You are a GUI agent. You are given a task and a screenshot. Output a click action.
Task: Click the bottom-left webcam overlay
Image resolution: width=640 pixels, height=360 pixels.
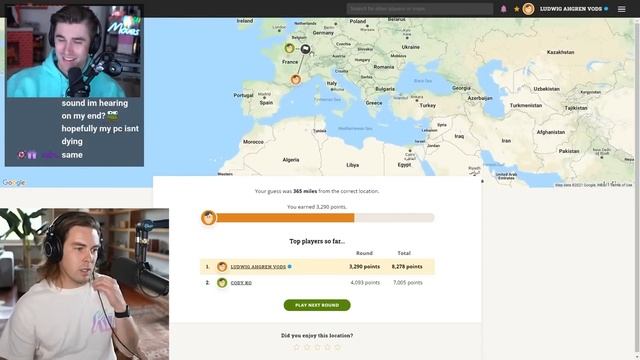point(84,284)
